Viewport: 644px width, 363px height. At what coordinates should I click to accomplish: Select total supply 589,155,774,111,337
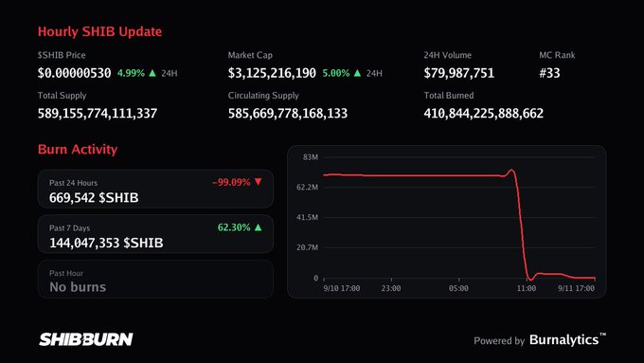(x=98, y=114)
